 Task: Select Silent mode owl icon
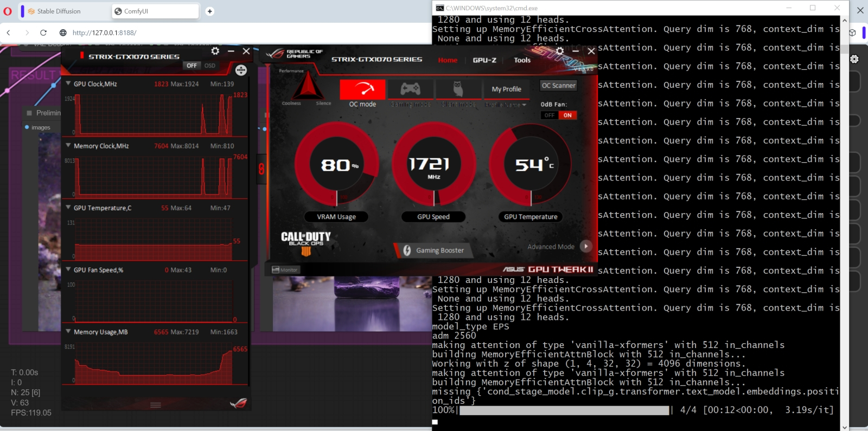click(458, 89)
